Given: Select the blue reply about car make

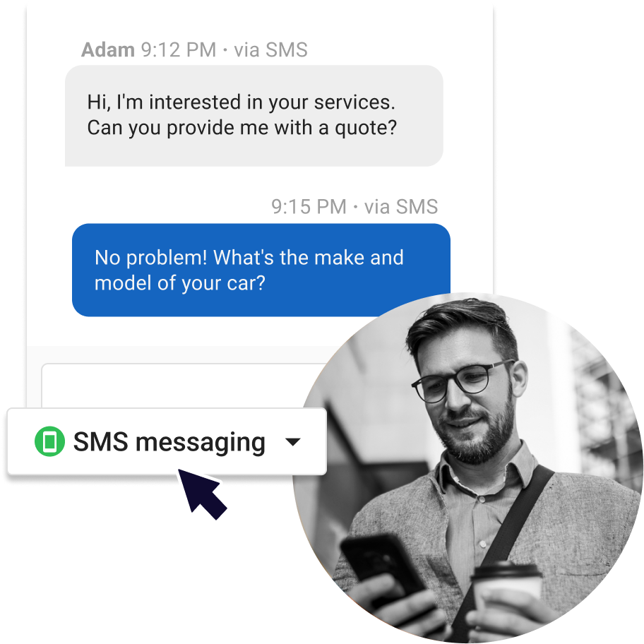Looking at the screenshot, I should click(261, 270).
